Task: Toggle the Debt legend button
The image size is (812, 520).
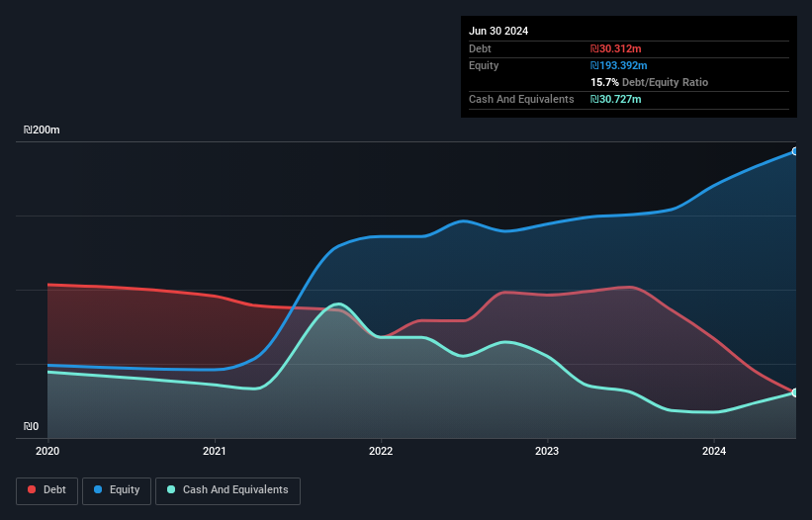Action: 46,490
